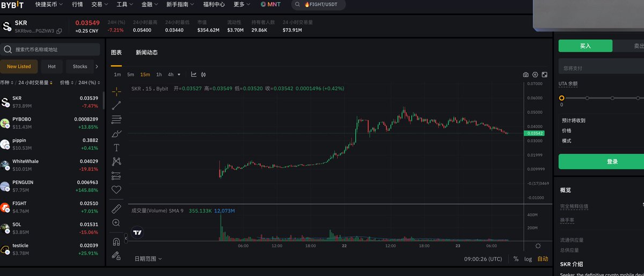The image size is (644, 276).
Task: Toggle the lock drawings pencil icon
Action: tap(116, 256)
